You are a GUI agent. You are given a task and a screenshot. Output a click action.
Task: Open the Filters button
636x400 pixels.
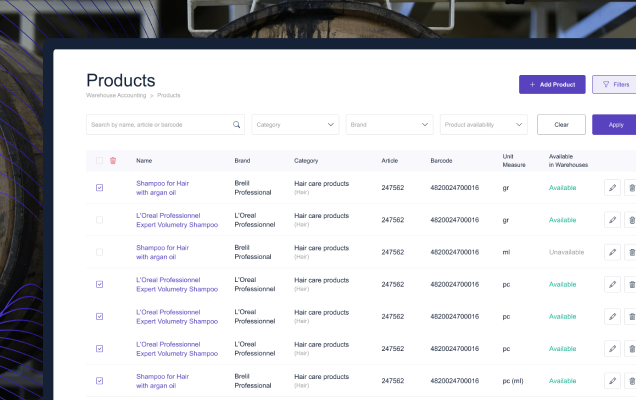point(614,84)
